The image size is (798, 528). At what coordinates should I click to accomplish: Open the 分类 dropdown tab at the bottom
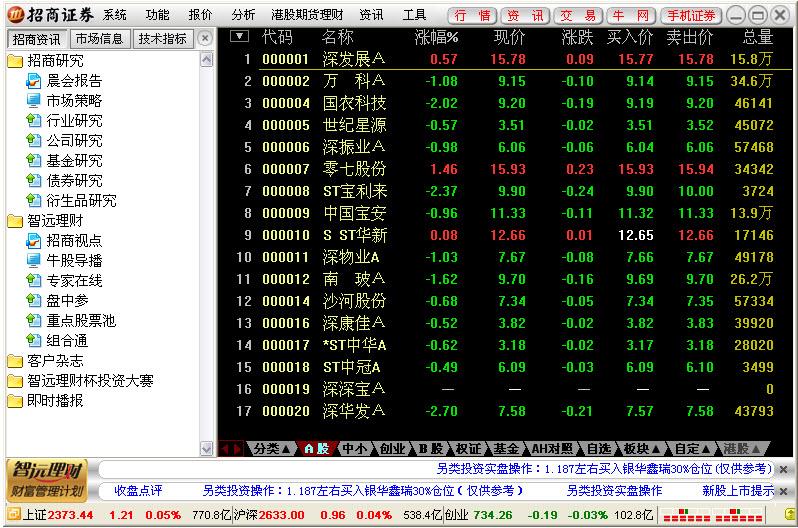[272, 449]
